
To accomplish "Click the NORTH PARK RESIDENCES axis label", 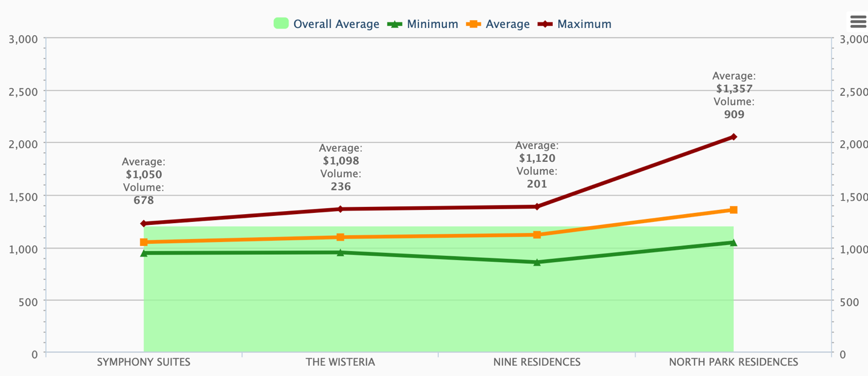I will (x=733, y=362).
